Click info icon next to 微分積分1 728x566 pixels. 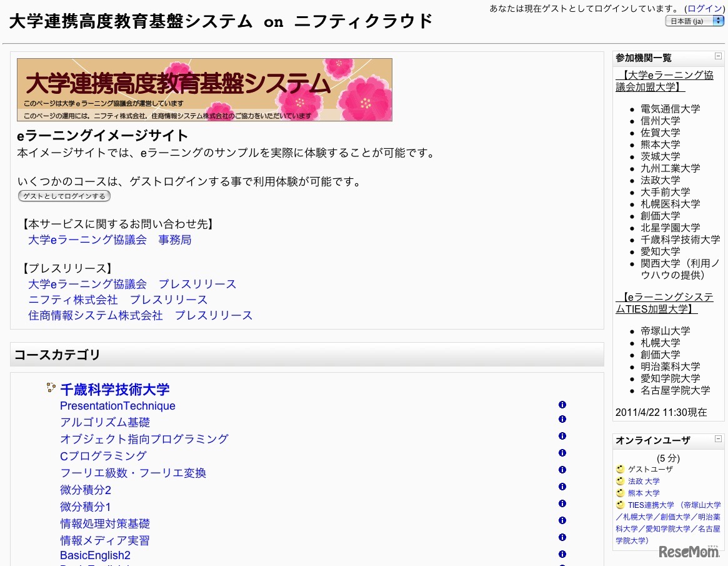562,503
